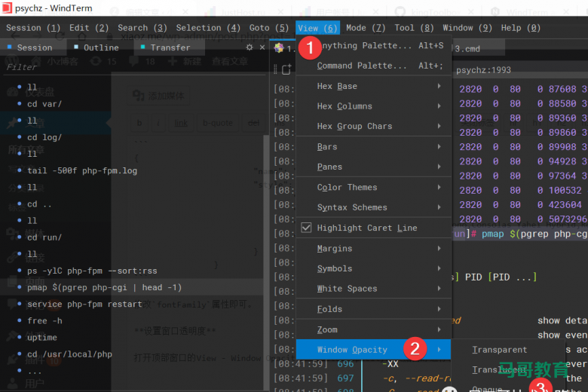Click the terminal tab's colorful icon
The width and height of the screenshot is (588, 392).
280,48
